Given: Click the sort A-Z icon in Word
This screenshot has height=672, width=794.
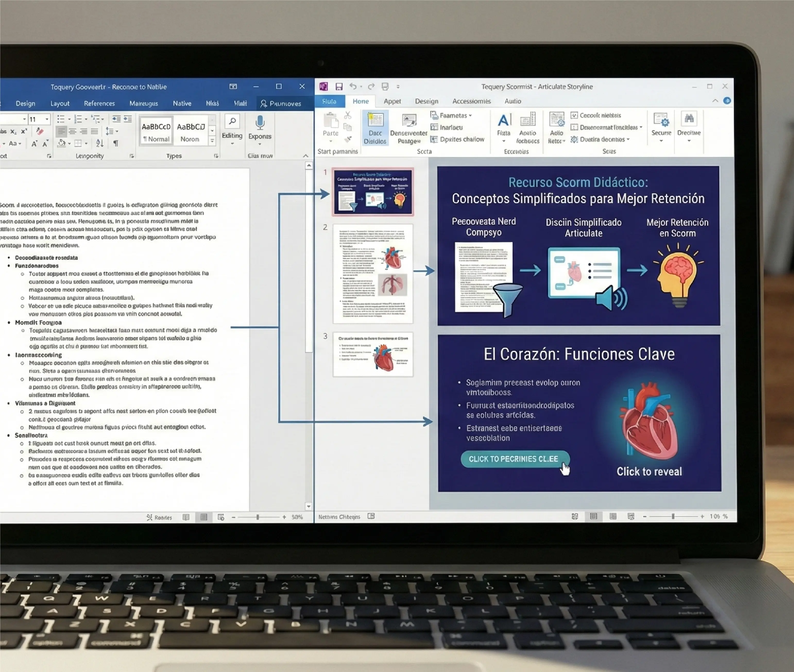Looking at the screenshot, I should click(x=100, y=143).
